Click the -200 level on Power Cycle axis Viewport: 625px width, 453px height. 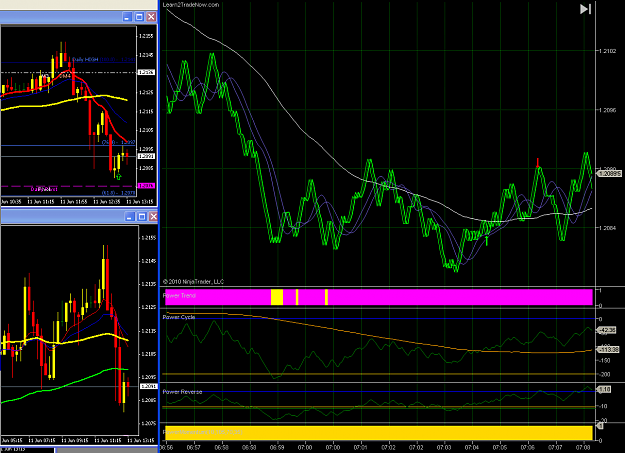[x=605, y=374]
